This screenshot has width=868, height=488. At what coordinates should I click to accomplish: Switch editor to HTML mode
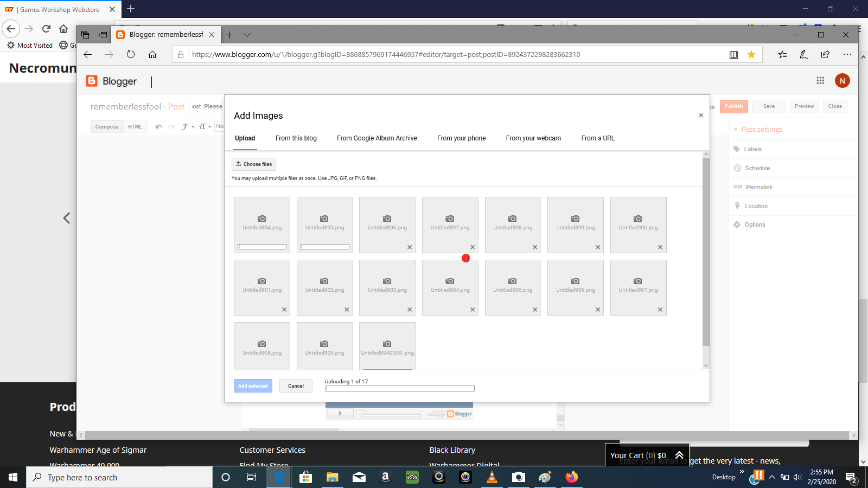135,127
